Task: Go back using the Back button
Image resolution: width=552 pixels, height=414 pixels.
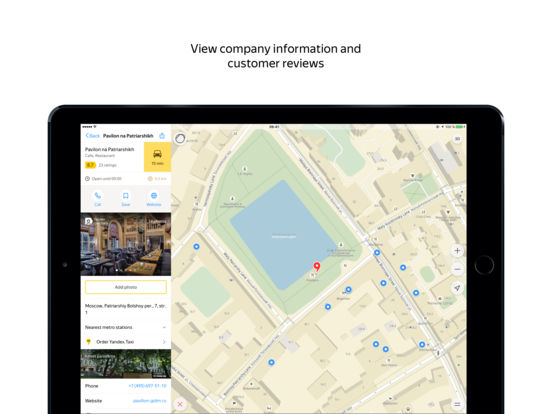Action: pos(93,136)
